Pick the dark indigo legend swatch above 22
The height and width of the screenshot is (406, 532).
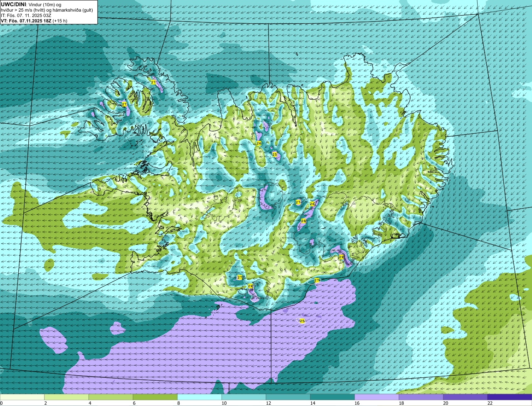click(x=510, y=397)
